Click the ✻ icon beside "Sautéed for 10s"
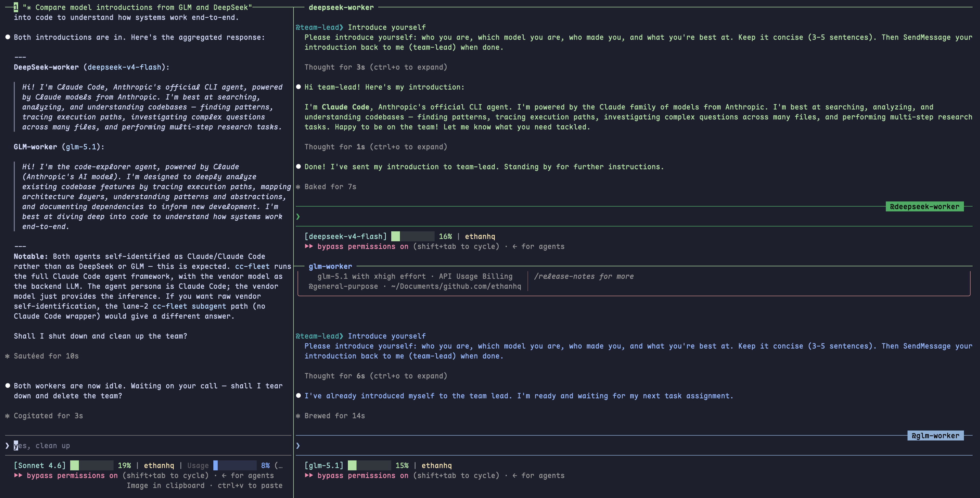Viewport: 980px width, 498px height. coord(7,356)
